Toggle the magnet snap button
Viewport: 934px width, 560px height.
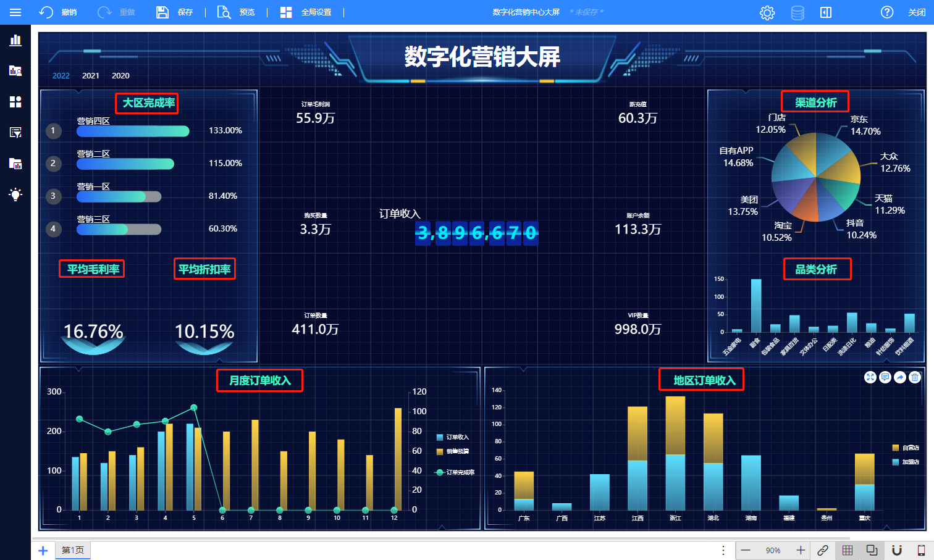(x=897, y=550)
